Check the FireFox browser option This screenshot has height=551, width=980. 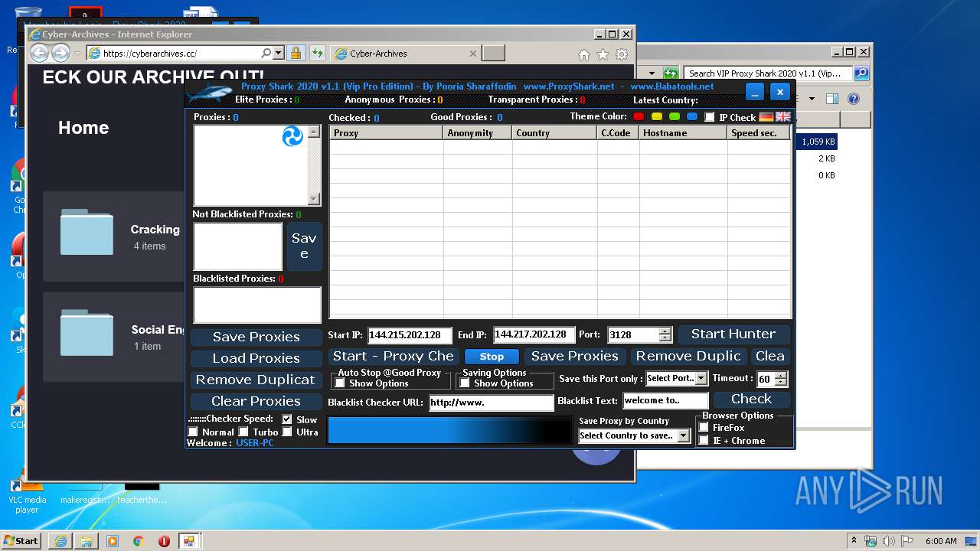coord(704,428)
